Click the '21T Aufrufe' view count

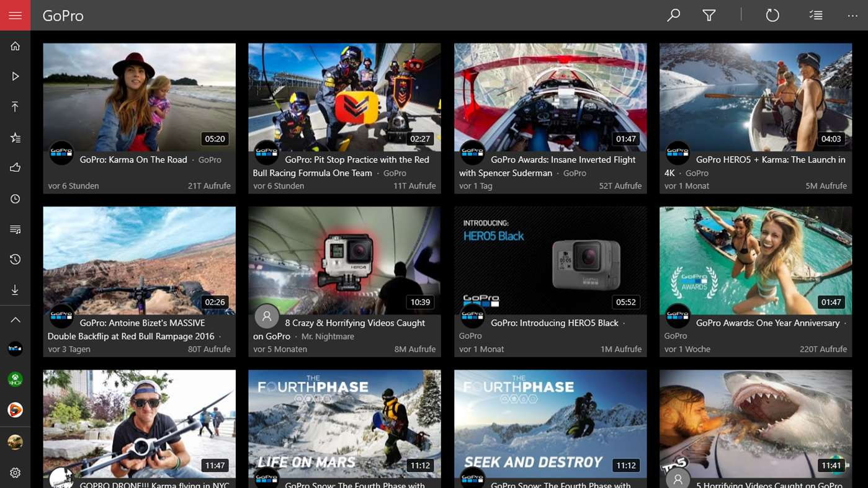coord(209,186)
